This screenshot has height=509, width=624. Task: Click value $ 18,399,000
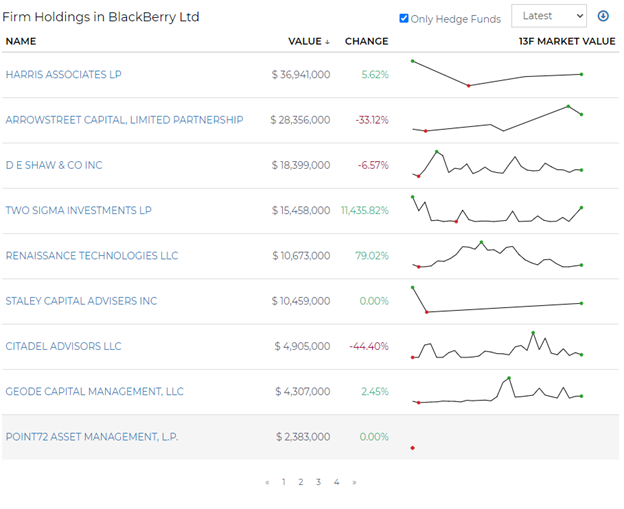(301, 165)
